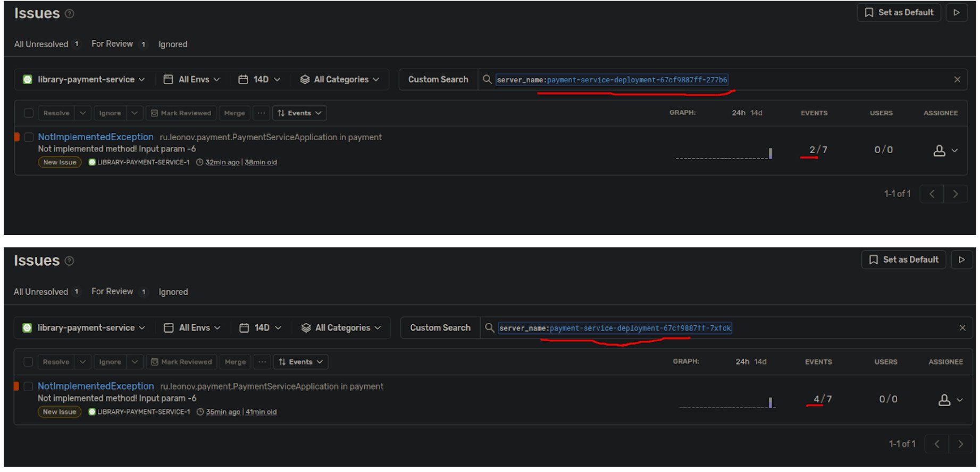
Task: Click the play icon next to upper Set as Default
Action: pos(957,12)
